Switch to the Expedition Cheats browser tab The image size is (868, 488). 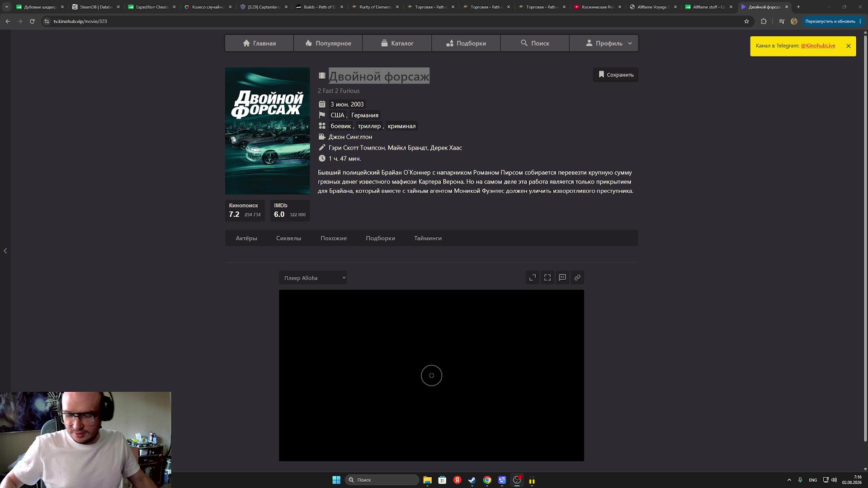[152, 7]
